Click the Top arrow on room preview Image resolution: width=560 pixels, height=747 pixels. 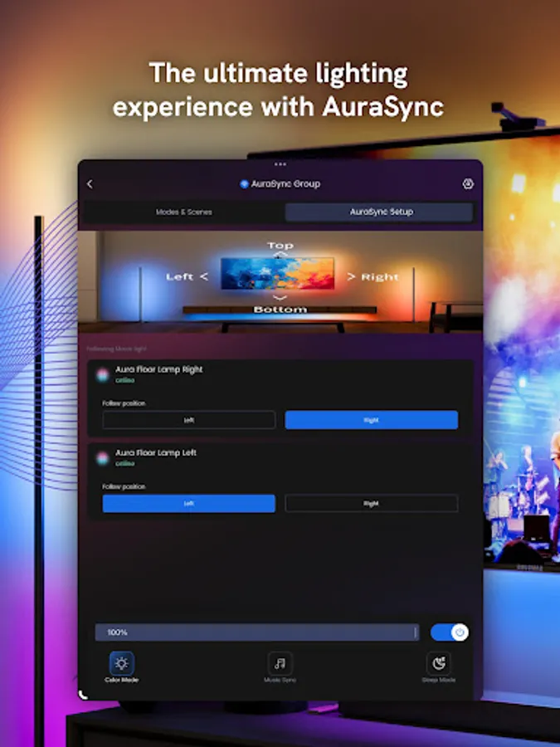[280, 254]
